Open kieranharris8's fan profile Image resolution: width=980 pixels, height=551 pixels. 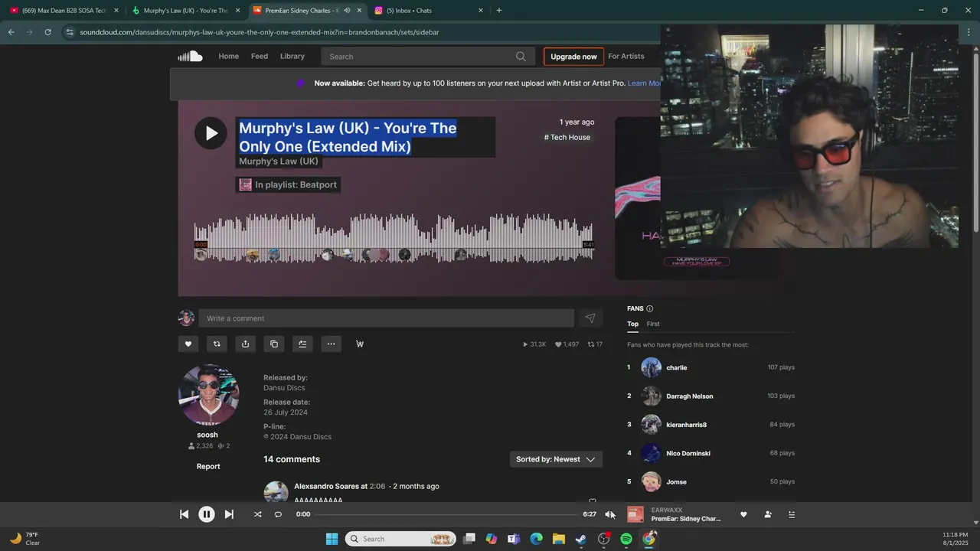(x=687, y=425)
